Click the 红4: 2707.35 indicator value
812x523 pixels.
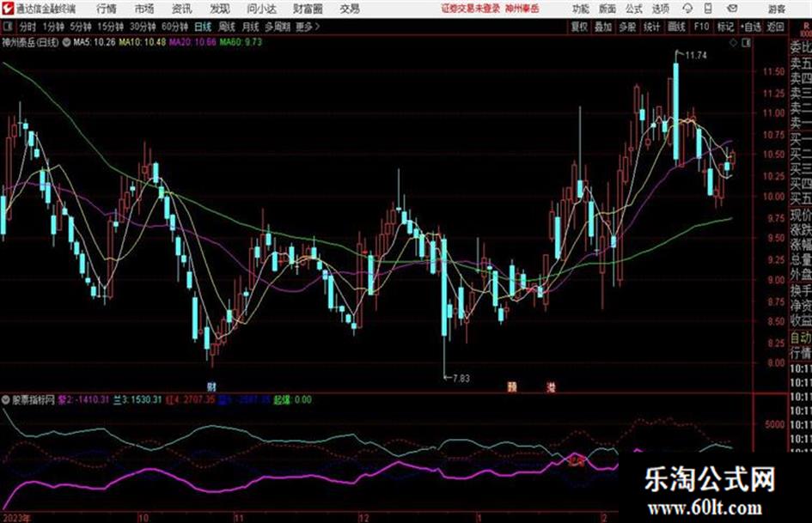click(x=191, y=400)
